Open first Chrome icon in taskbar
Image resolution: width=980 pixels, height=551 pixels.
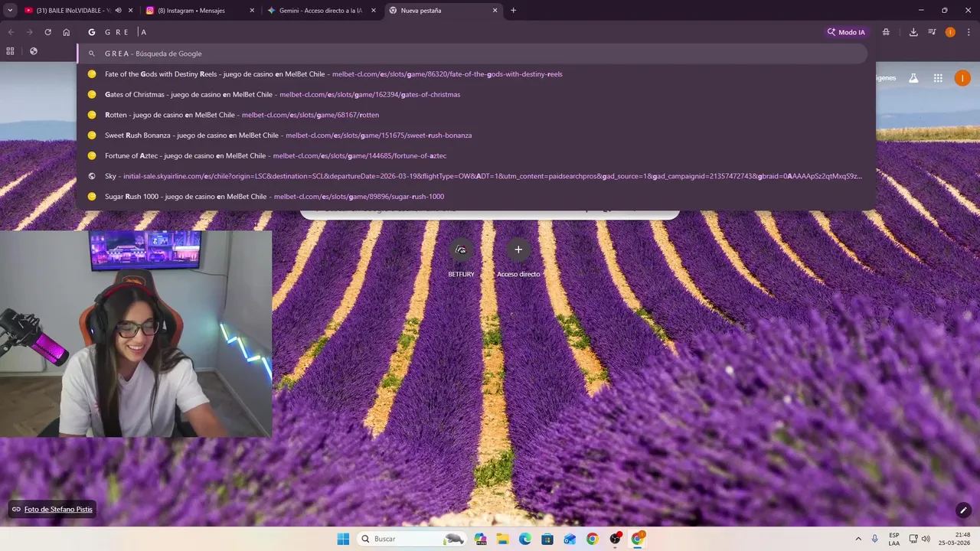coord(592,539)
